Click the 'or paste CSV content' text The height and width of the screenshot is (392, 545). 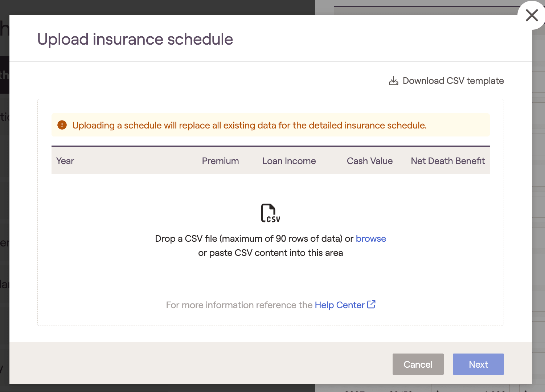(270, 253)
